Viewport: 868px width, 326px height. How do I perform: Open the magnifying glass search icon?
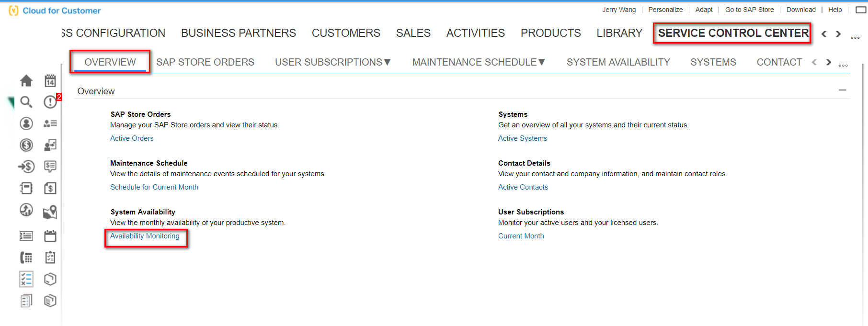(x=26, y=102)
